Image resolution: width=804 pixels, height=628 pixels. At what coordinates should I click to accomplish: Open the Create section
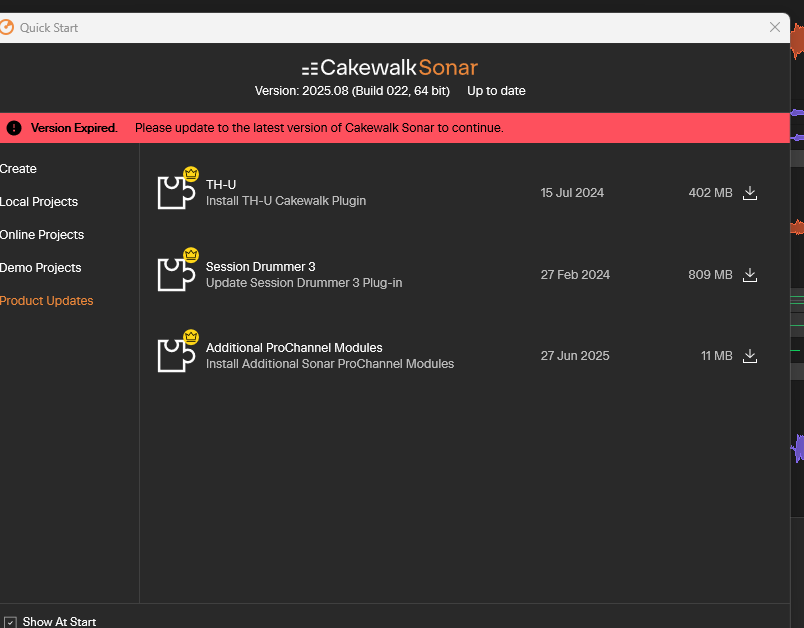(18, 169)
